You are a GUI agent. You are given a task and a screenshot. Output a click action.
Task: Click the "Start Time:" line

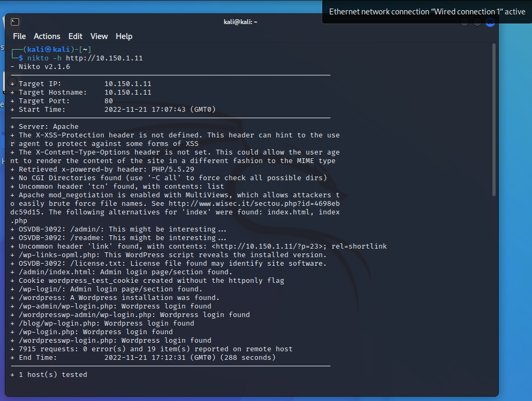113,110
